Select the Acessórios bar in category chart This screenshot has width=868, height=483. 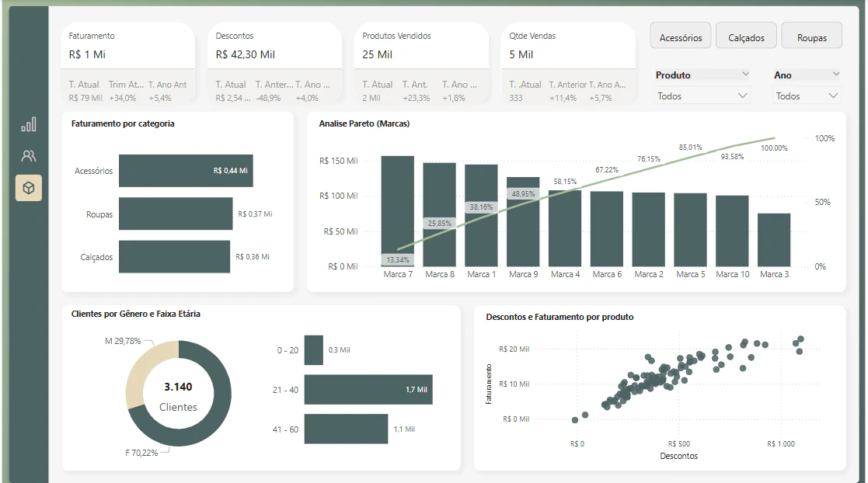pyautogui.click(x=186, y=170)
